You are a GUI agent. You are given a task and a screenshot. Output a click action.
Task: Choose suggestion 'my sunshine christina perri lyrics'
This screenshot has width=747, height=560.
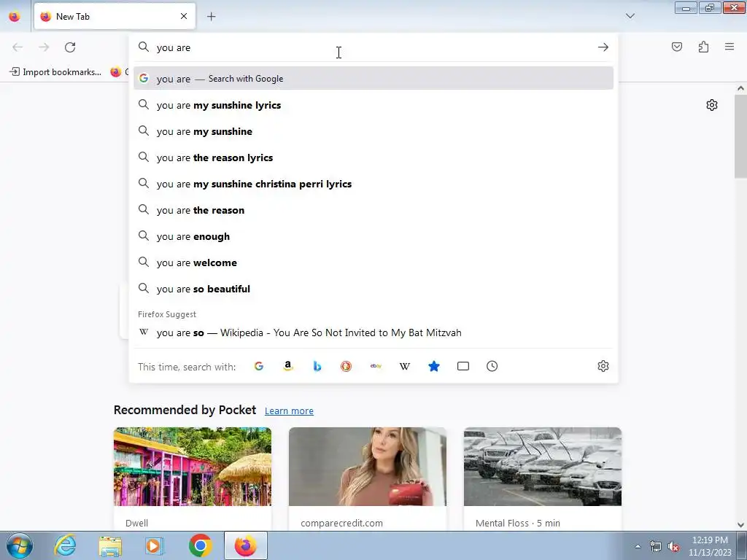point(373,184)
